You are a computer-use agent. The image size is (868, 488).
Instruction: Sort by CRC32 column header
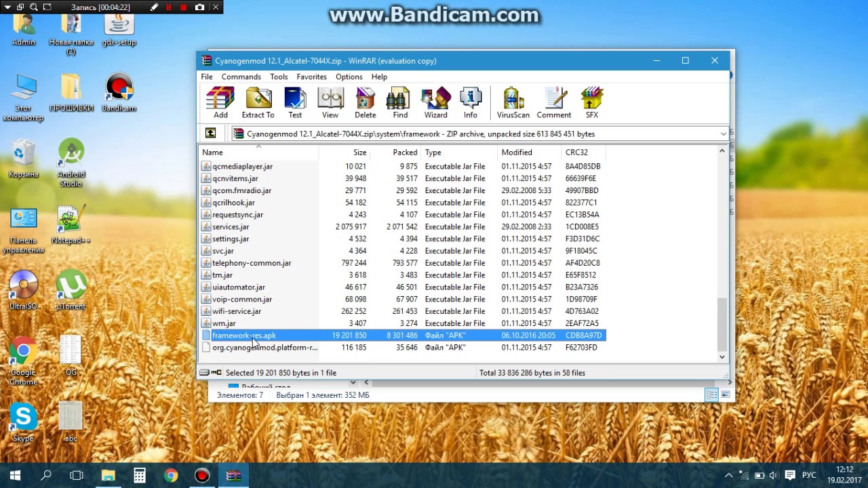click(583, 152)
